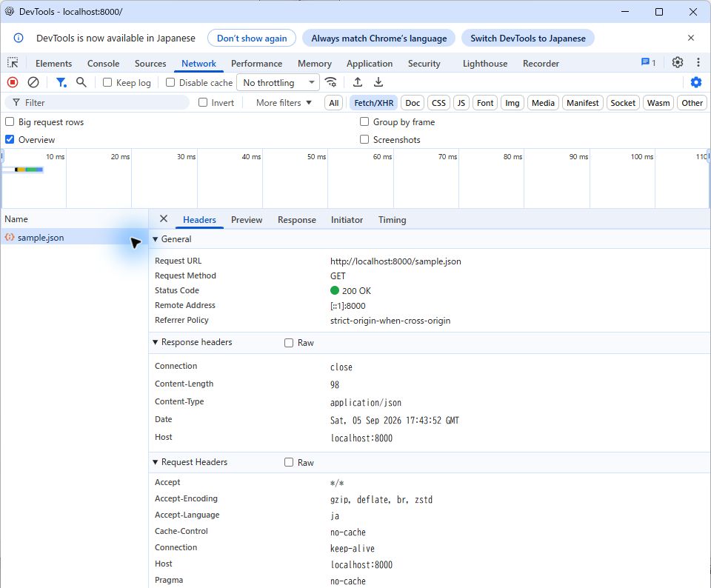
Task: Open the customize DevTools three-dot menu
Action: coord(698,62)
